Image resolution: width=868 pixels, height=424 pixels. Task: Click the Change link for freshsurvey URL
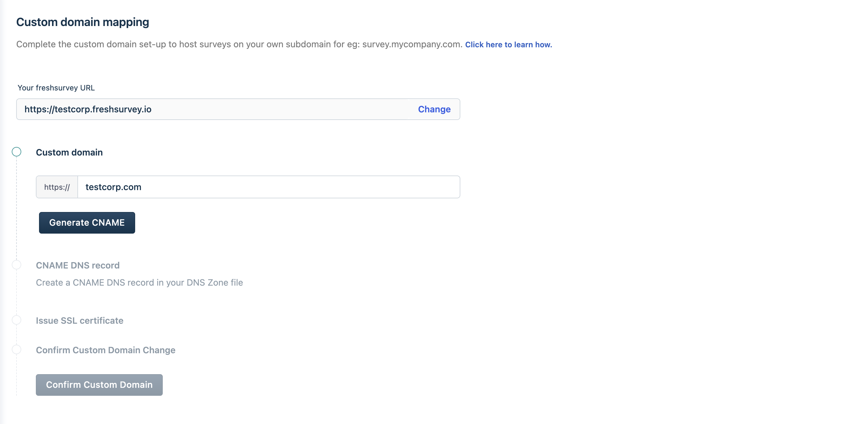point(434,109)
